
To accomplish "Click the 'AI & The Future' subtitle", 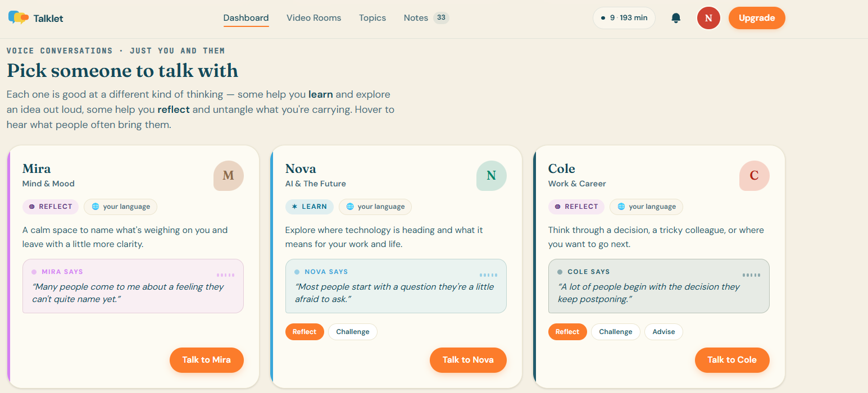I will pos(316,184).
